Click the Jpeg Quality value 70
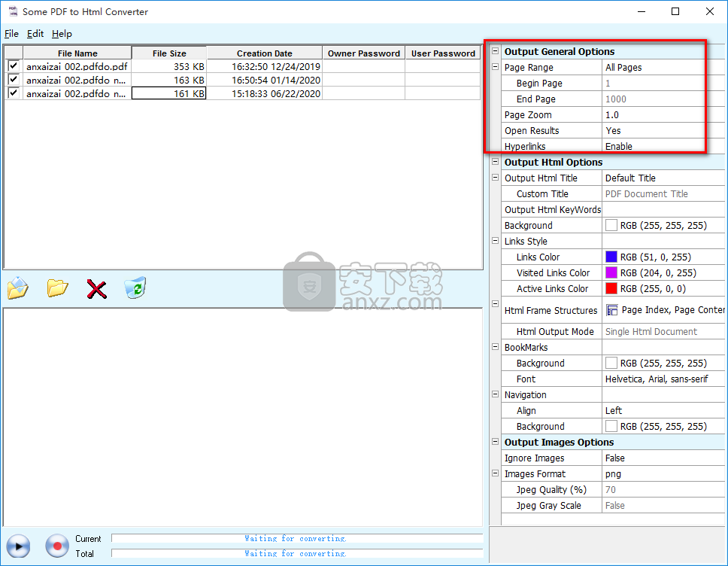 [x=611, y=490]
